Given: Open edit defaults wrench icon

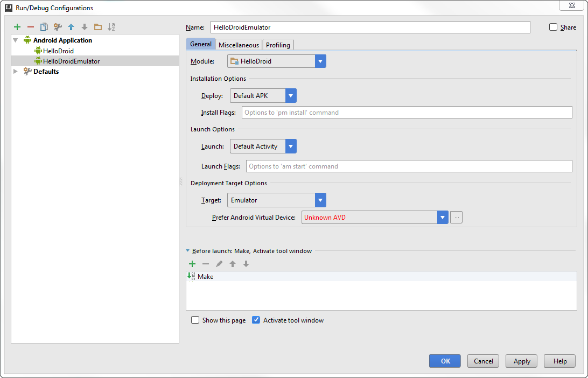Looking at the screenshot, I should pyautogui.click(x=58, y=27).
